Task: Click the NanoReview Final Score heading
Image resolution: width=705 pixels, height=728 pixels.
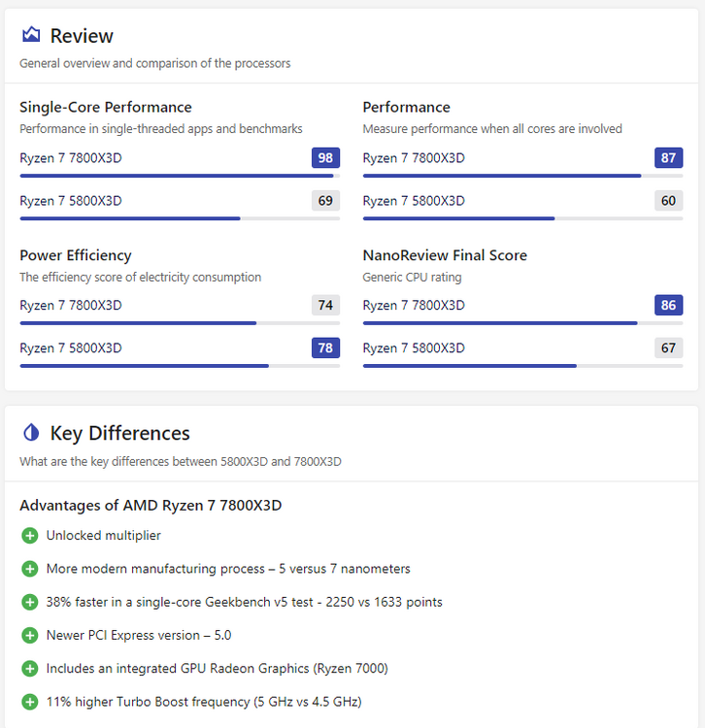Action: (445, 255)
